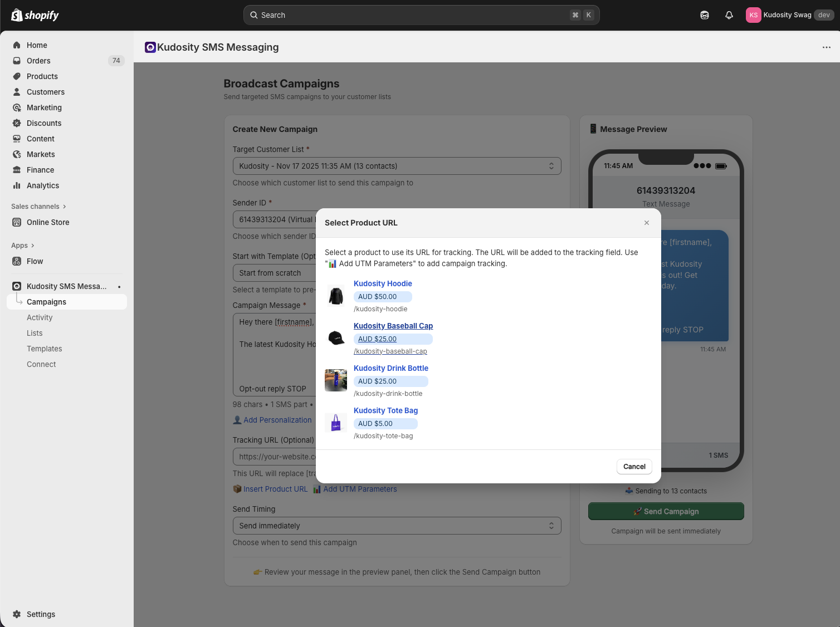Select the Kudosity Drink Bottle thumbnail
Viewport: 840px width, 627px height.
pos(336,380)
